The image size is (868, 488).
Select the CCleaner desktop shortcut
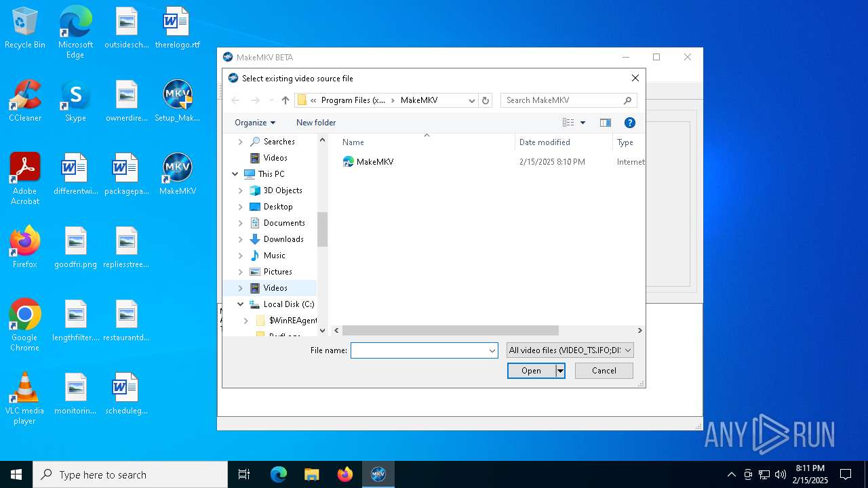(25, 101)
